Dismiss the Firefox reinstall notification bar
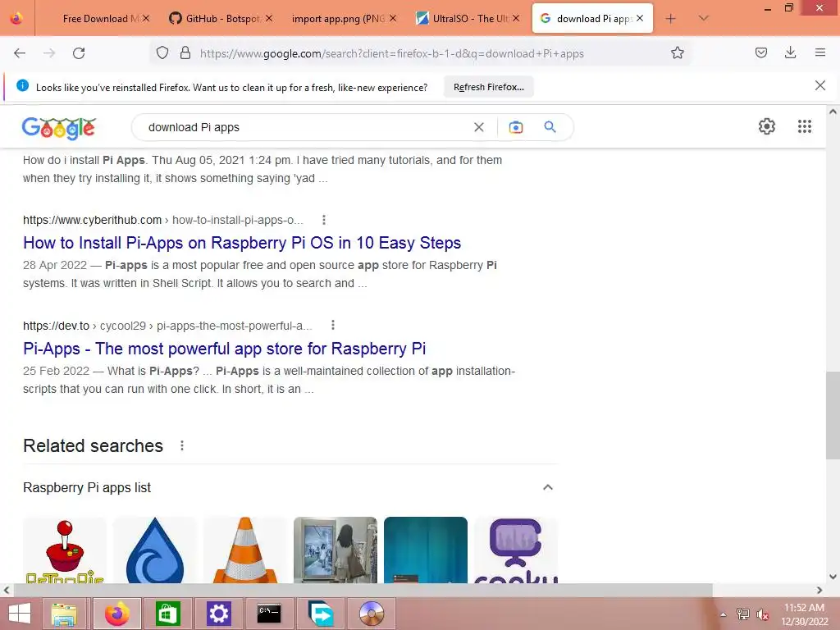Screen dimensions: 840x630 click(x=819, y=85)
